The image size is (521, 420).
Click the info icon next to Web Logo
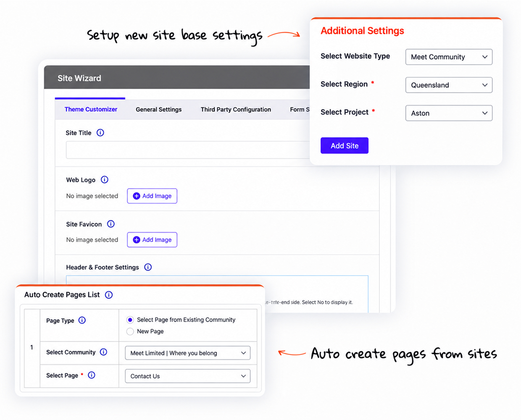click(105, 180)
